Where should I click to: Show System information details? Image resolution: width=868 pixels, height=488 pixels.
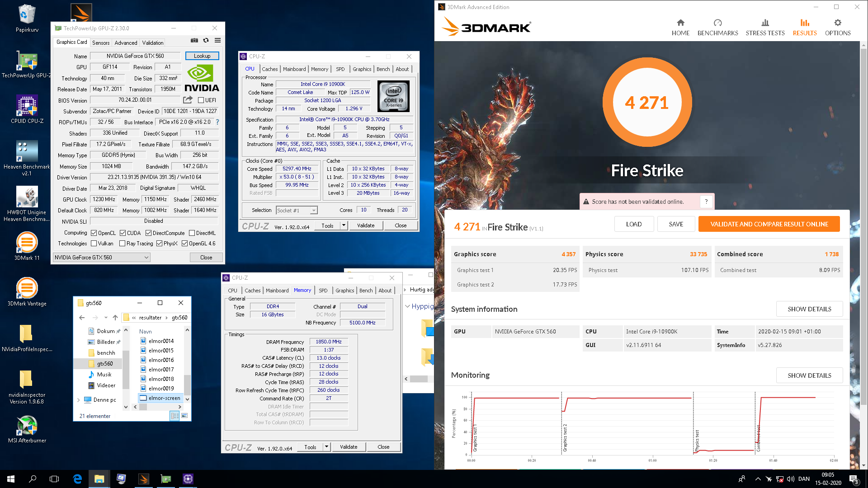tap(809, 309)
